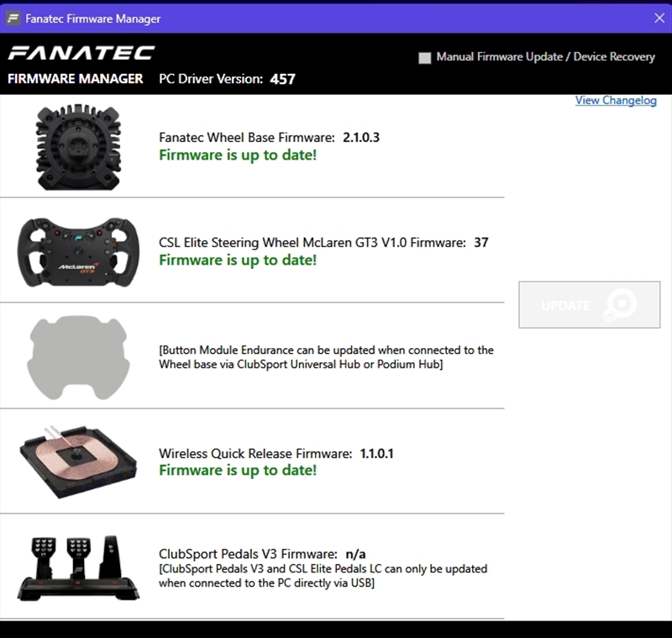
Task: Click 'Firmware is up to date!' under Wireless Quick Release
Action: click(238, 471)
